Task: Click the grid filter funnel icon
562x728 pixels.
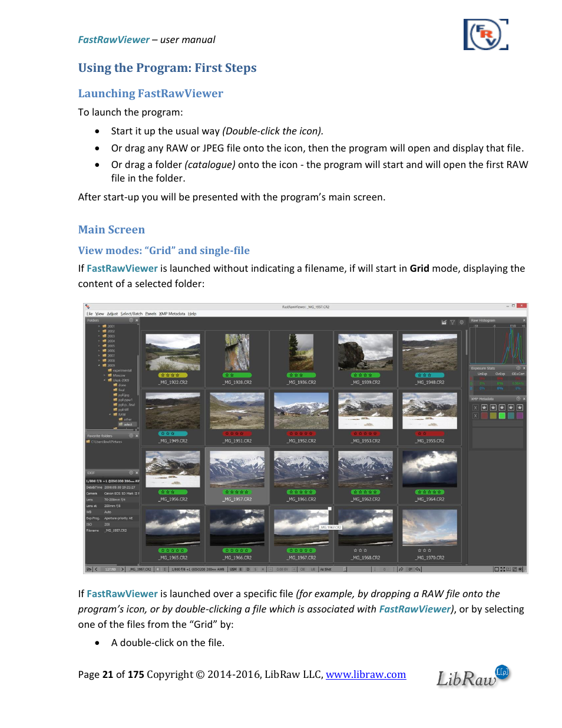Action: coord(452,322)
